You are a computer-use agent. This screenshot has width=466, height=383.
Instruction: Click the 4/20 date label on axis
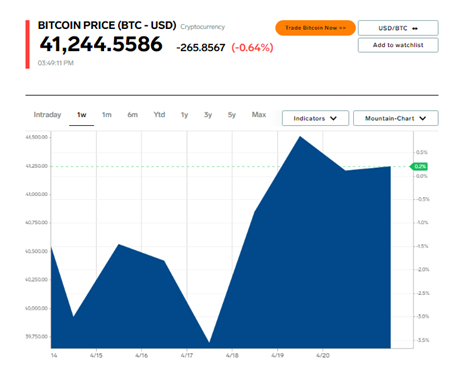tap(323, 355)
